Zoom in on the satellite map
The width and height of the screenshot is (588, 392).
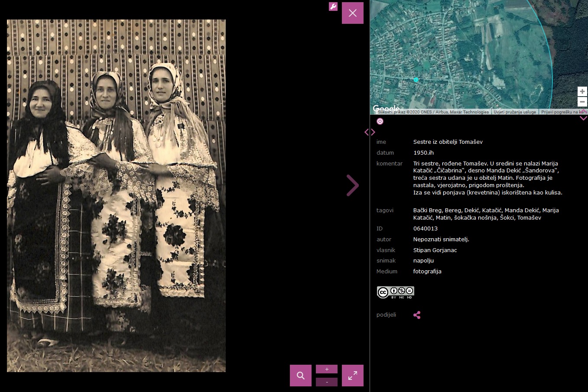pos(582,91)
